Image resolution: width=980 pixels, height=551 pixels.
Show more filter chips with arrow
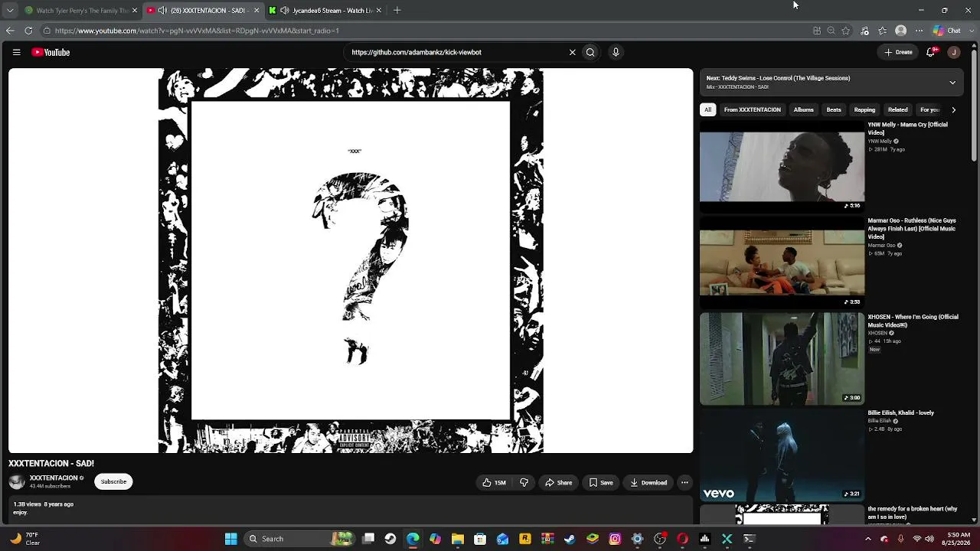[x=953, y=109]
